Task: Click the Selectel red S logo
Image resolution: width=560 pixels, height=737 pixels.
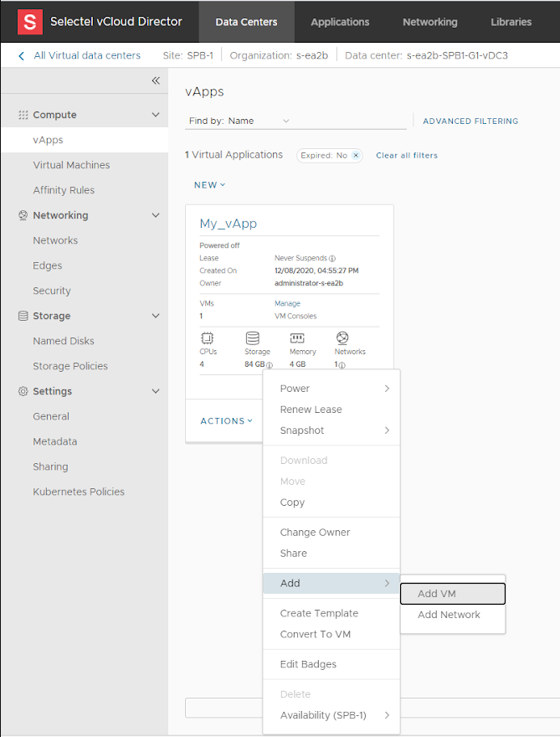Action: 30,22
